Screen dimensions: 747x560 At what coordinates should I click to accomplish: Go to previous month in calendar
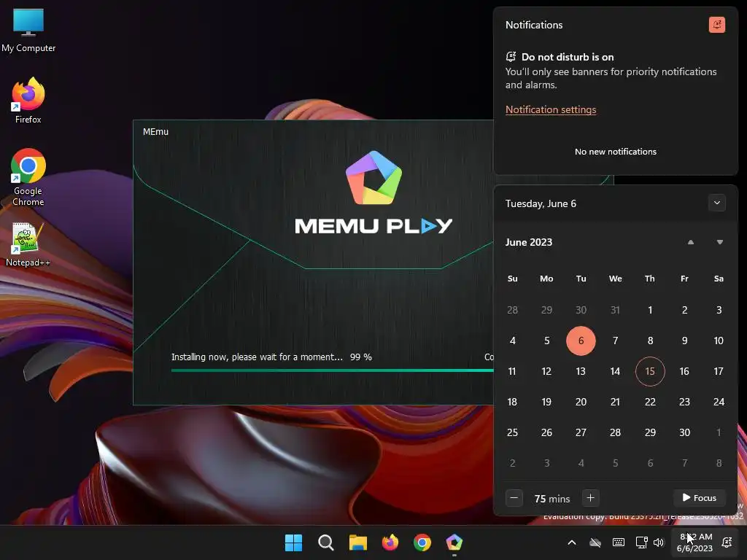(690, 242)
